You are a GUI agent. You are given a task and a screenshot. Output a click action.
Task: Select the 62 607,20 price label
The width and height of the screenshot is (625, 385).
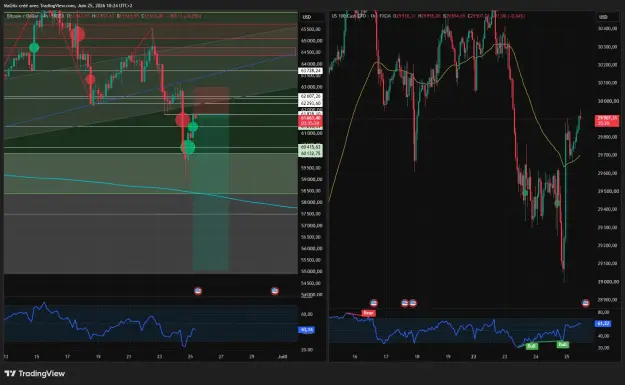[311, 96]
